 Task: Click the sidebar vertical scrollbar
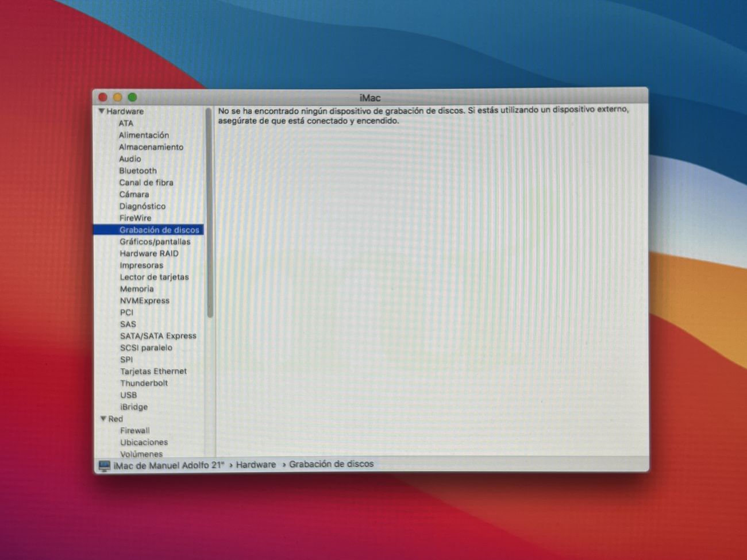[210, 213]
